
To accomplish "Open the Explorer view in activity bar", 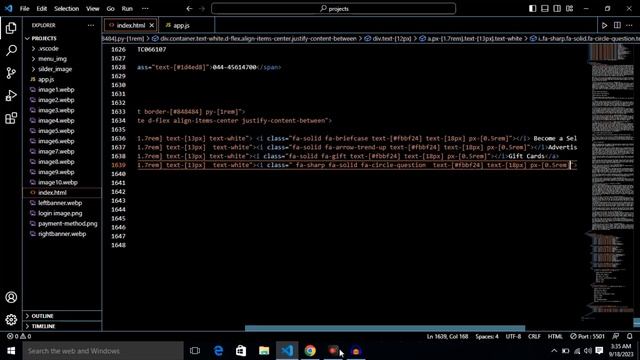I will (11, 28).
